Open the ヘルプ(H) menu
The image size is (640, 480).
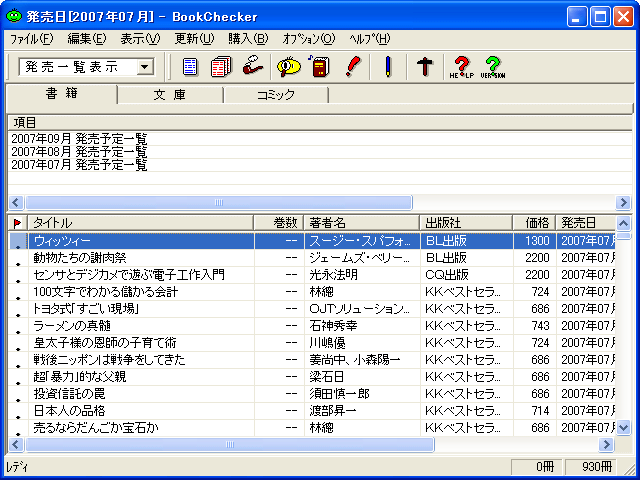tap(370, 39)
